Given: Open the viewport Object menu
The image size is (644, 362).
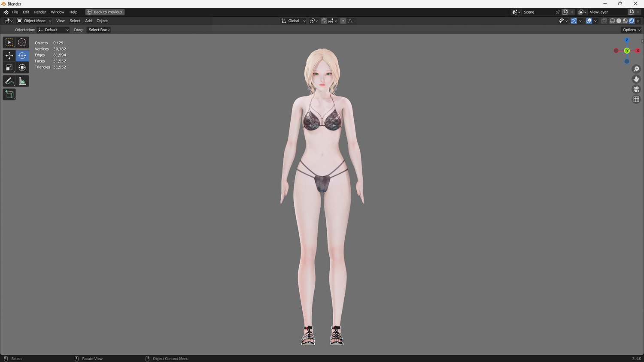Looking at the screenshot, I should coord(102,21).
